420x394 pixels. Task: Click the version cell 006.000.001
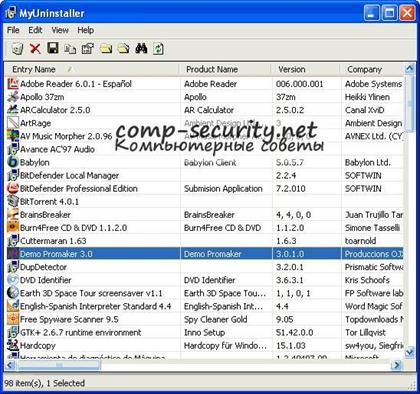pos(299,84)
